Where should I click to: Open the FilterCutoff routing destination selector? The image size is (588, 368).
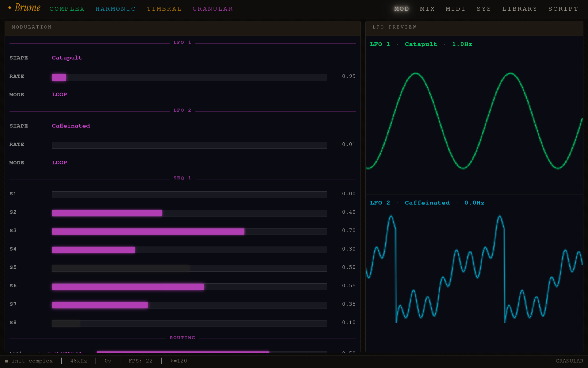(64, 353)
